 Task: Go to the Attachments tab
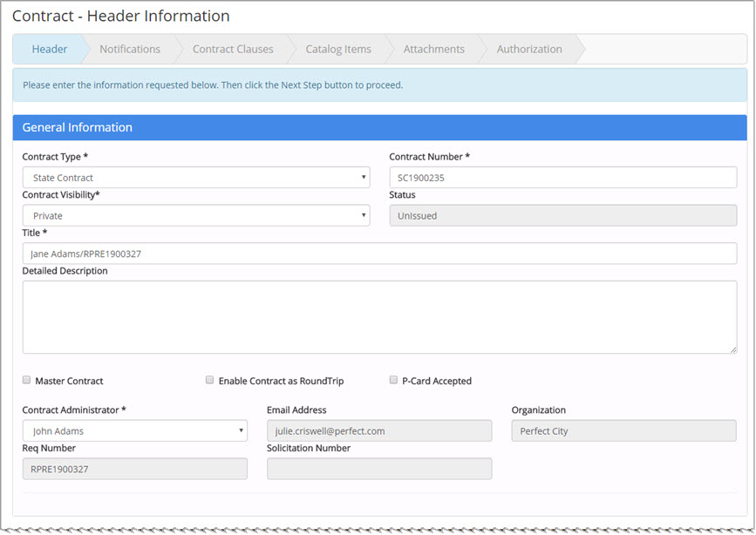click(x=434, y=50)
